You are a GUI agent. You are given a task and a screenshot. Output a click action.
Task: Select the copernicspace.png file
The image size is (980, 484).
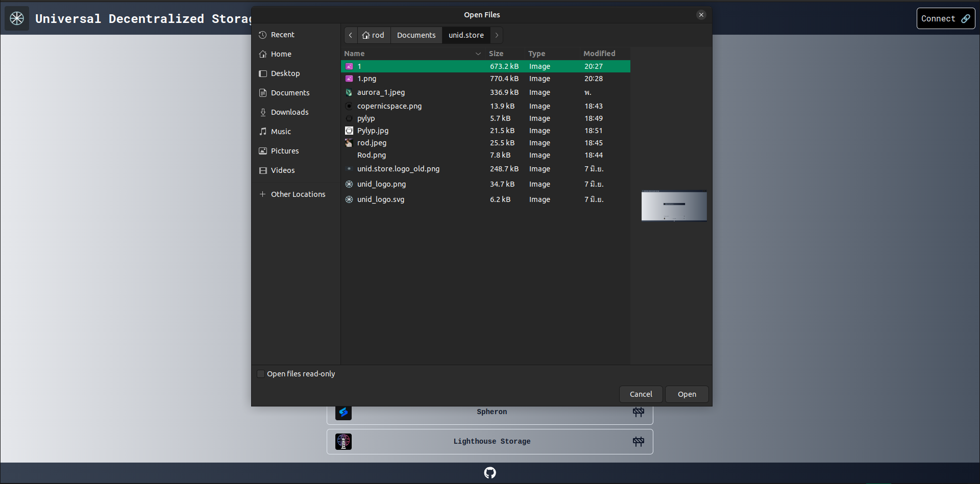[485, 106]
